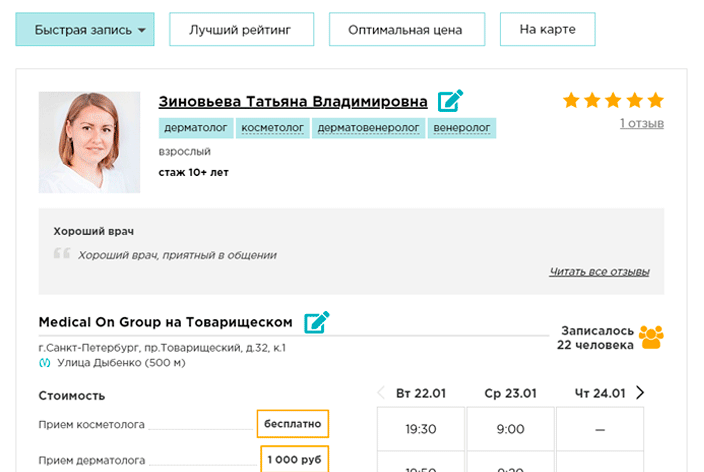Image resolution: width=704 pixels, height=472 pixels.
Task: Open the 1 отзыв link
Action: click(641, 123)
